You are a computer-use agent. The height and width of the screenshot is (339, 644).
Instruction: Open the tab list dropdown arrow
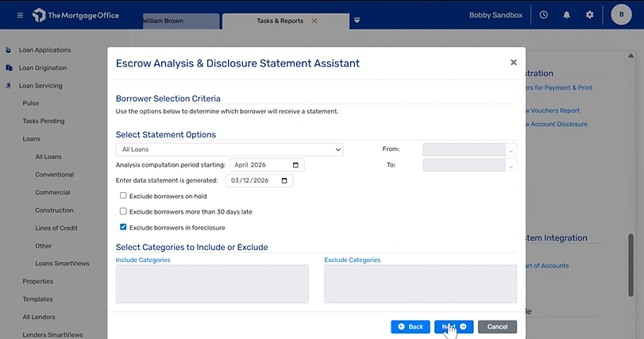point(357,20)
